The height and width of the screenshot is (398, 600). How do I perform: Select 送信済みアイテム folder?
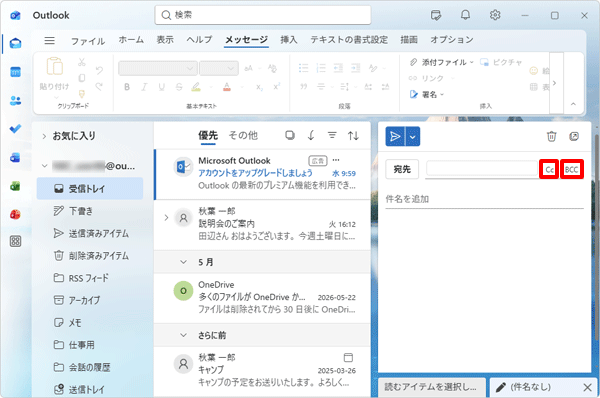pos(90,233)
